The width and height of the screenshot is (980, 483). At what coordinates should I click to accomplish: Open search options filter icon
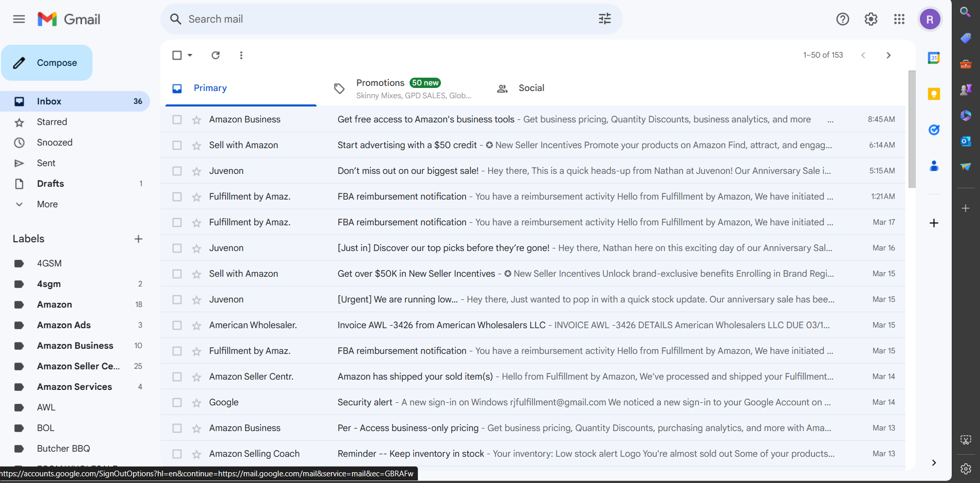(x=605, y=19)
